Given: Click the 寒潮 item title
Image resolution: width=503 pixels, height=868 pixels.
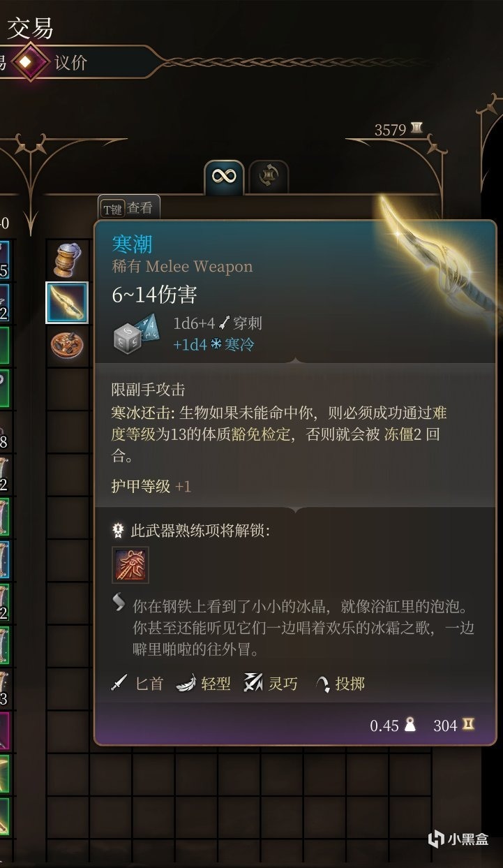Looking at the screenshot, I should (x=132, y=244).
